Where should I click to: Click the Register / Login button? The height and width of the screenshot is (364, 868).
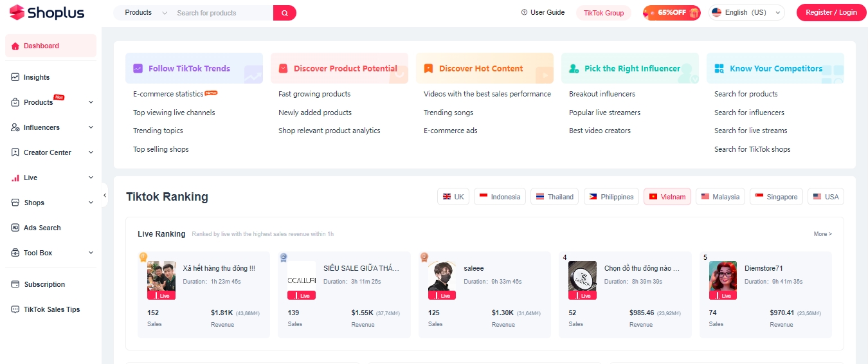click(x=831, y=12)
